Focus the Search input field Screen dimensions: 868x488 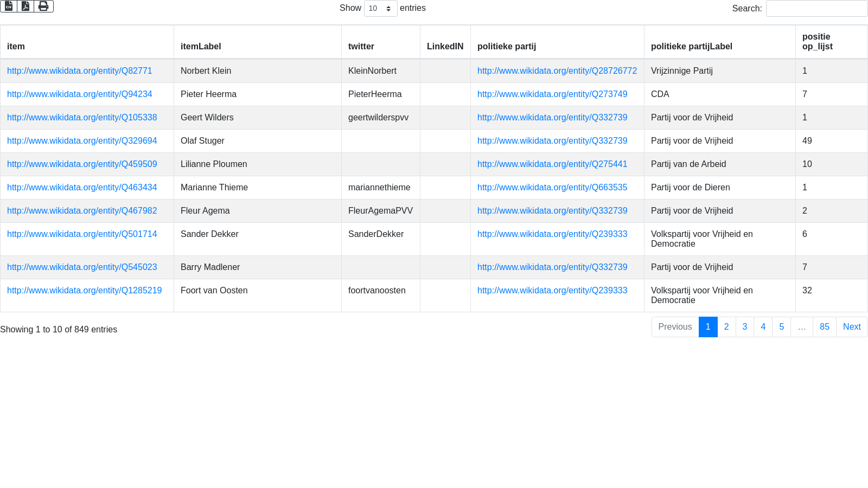816,8
